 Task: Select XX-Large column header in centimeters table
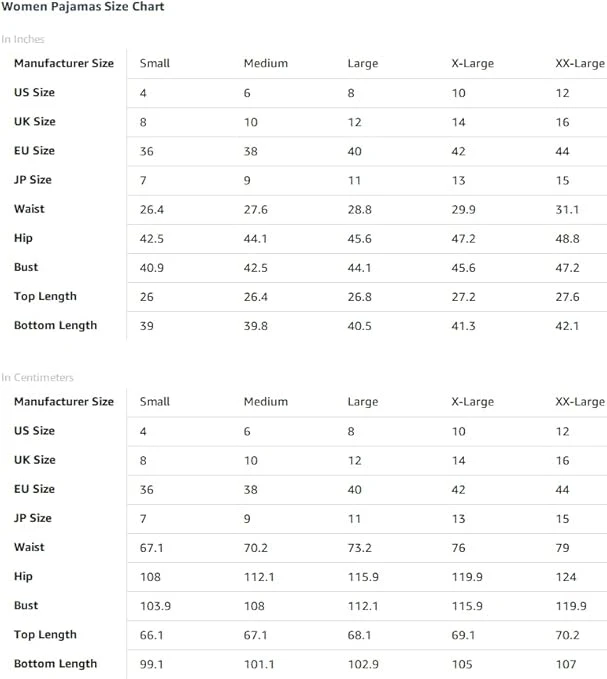(x=580, y=401)
